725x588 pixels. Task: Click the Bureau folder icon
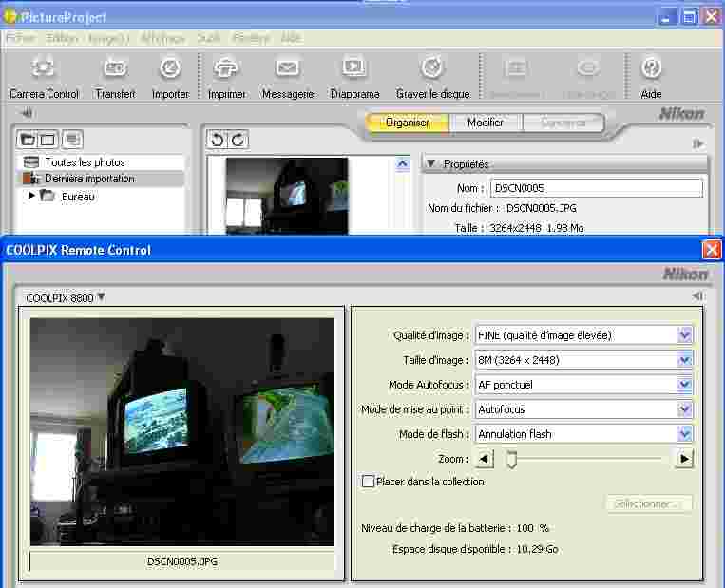tap(48, 196)
